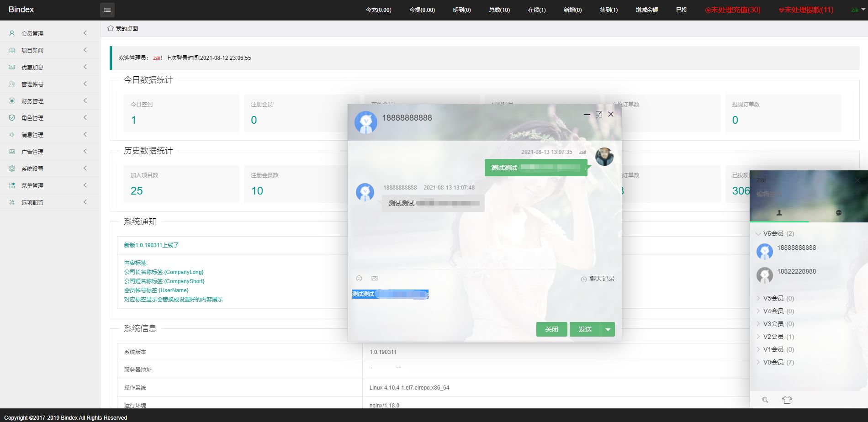
Task: Click the 关闭 button in chat
Action: pos(551,329)
